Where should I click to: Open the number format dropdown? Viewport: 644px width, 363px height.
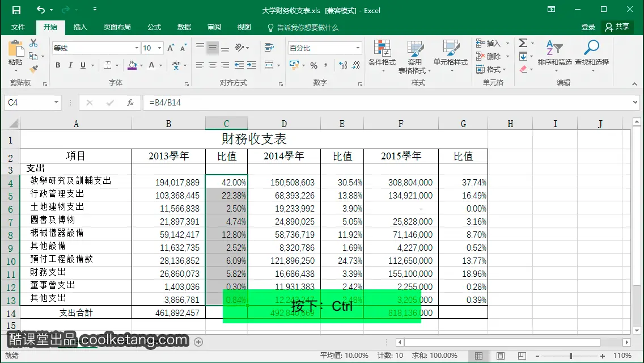click(x=358, y=48)
